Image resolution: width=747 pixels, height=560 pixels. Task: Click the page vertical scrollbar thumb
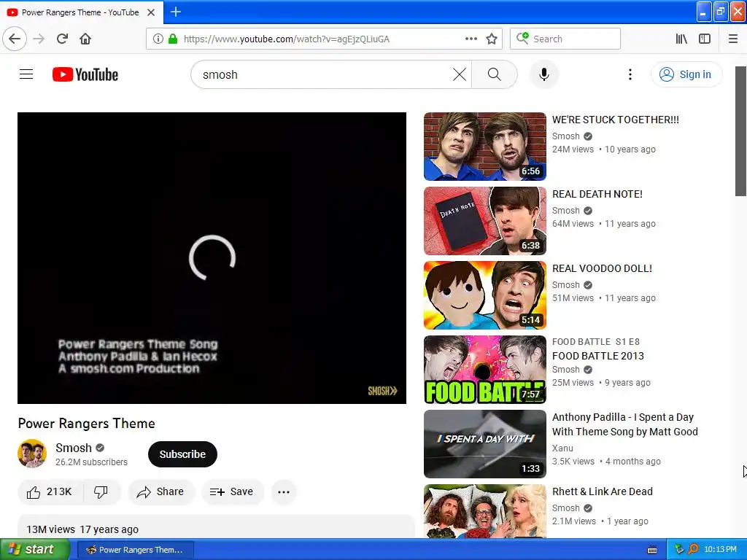740,131
